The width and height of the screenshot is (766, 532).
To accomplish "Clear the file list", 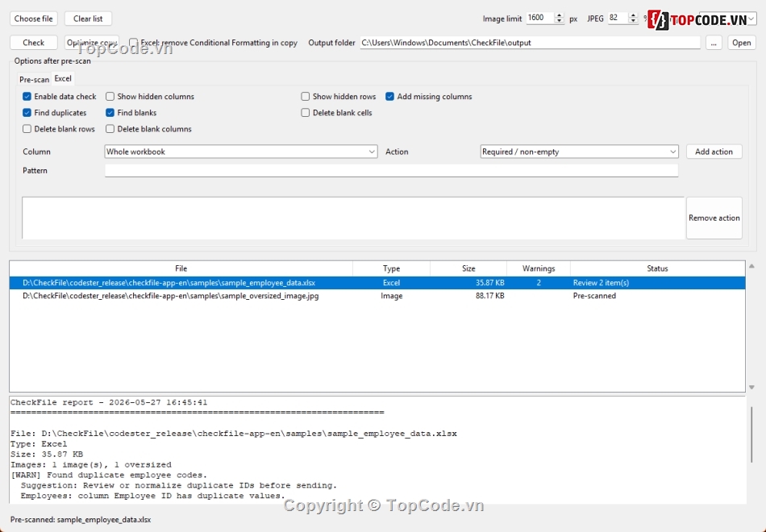I will coord(88,19).
